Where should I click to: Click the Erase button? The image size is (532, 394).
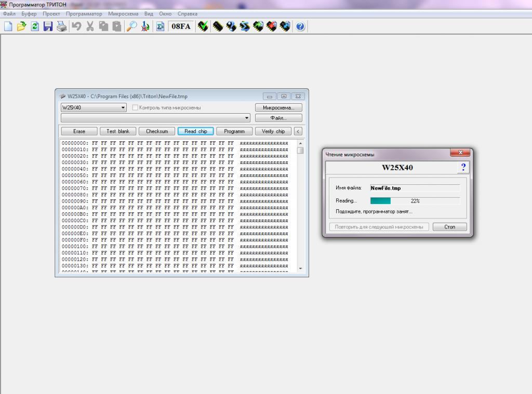coord(79,131)
